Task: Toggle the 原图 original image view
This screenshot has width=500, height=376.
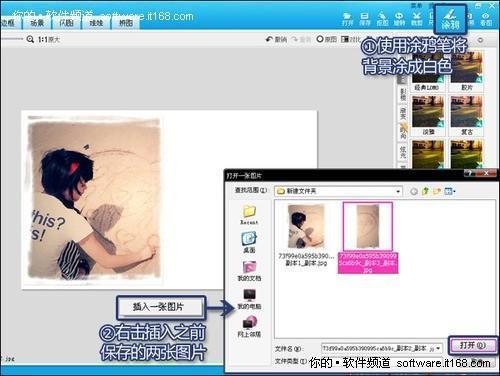Action: [x=326, y=39]
